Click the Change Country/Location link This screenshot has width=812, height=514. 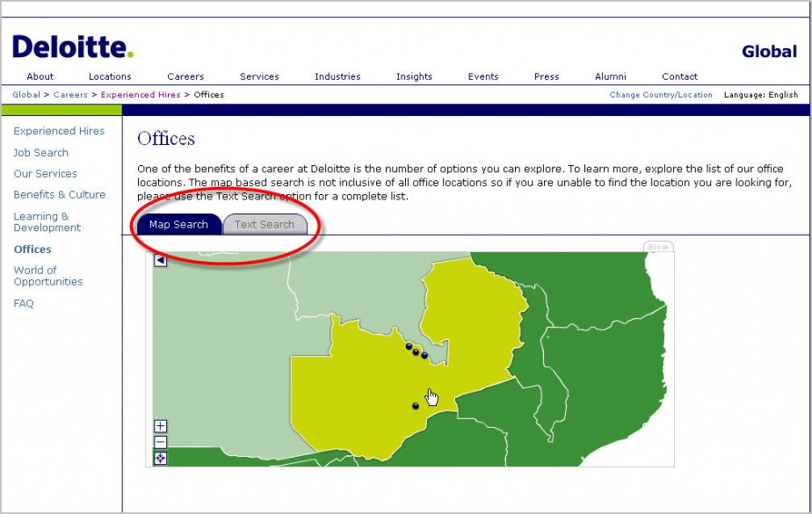[661, 95]
